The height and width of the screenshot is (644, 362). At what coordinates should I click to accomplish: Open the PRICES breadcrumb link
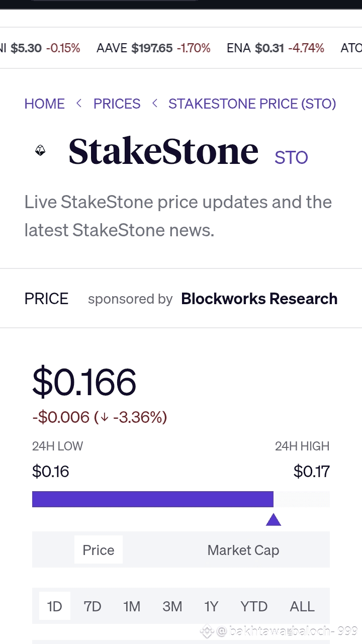pyautogui.click(x=117, y=104)
